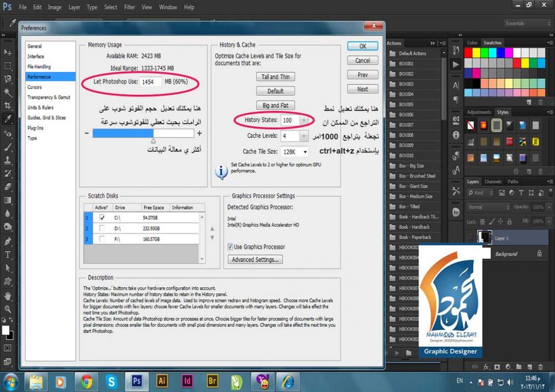
Task: Select the Brush tool
Action: [7, 147]
